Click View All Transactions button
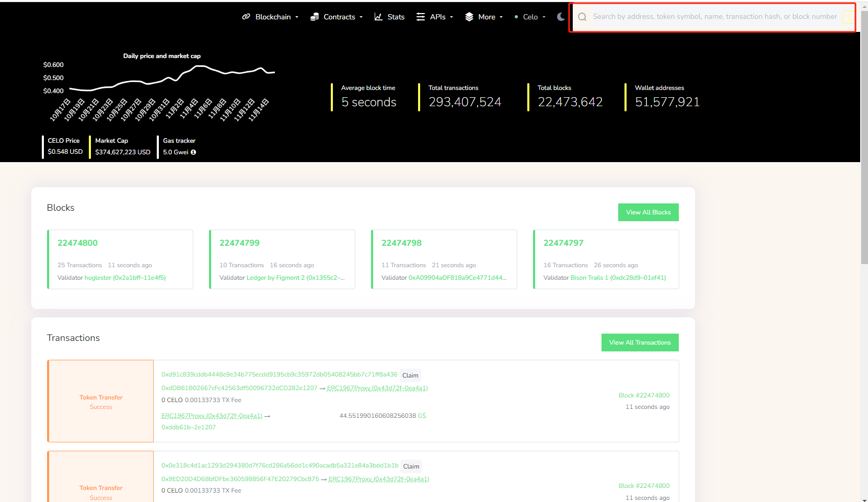Image resolution: width=868 pixels, height=502 pixels. (640, 343)
